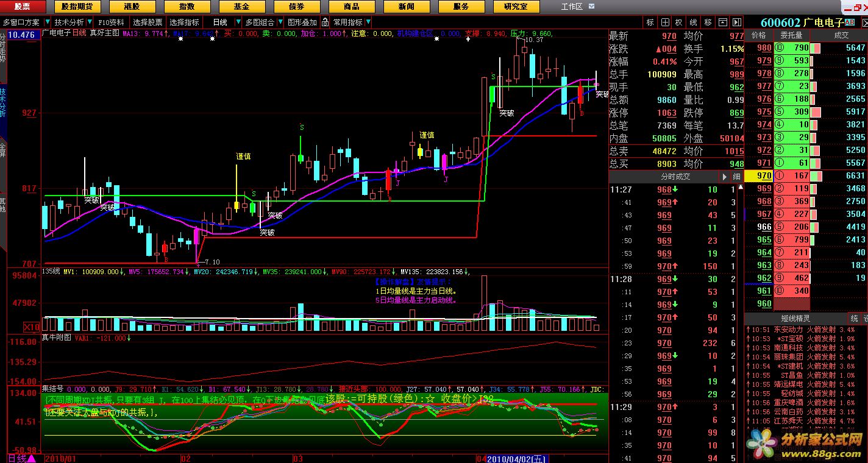The width and height of the screenshot is (868, 463).
Task: Toggle the X10 volume scale label
Action: pyautogui.click(x=32, y=327)
